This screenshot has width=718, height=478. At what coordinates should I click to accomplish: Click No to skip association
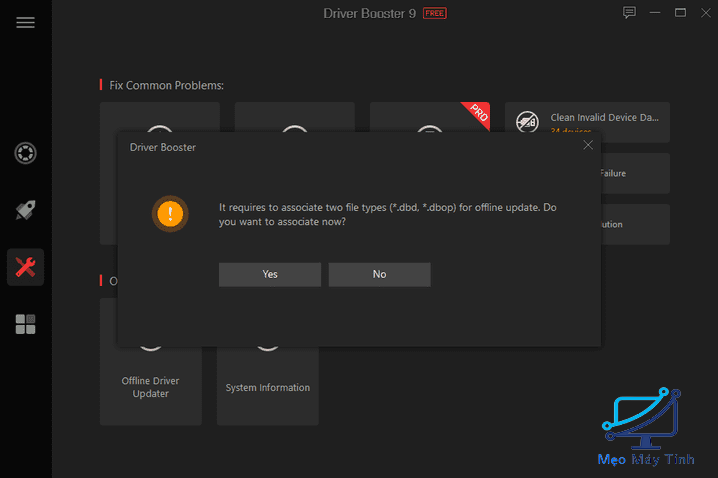coord(379,274)
